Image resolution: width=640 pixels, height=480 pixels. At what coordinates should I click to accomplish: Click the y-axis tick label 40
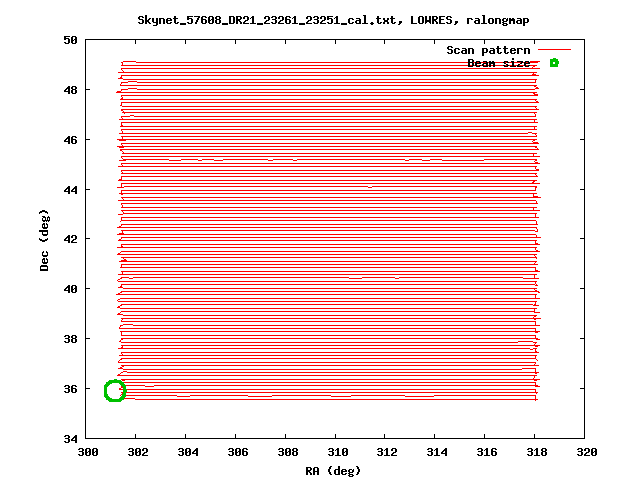[x=70, y=289]
